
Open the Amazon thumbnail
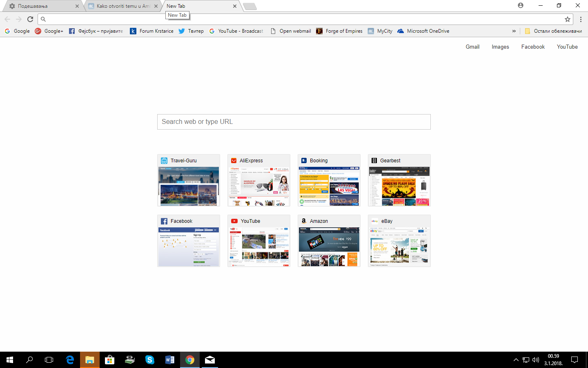point(329,241)
